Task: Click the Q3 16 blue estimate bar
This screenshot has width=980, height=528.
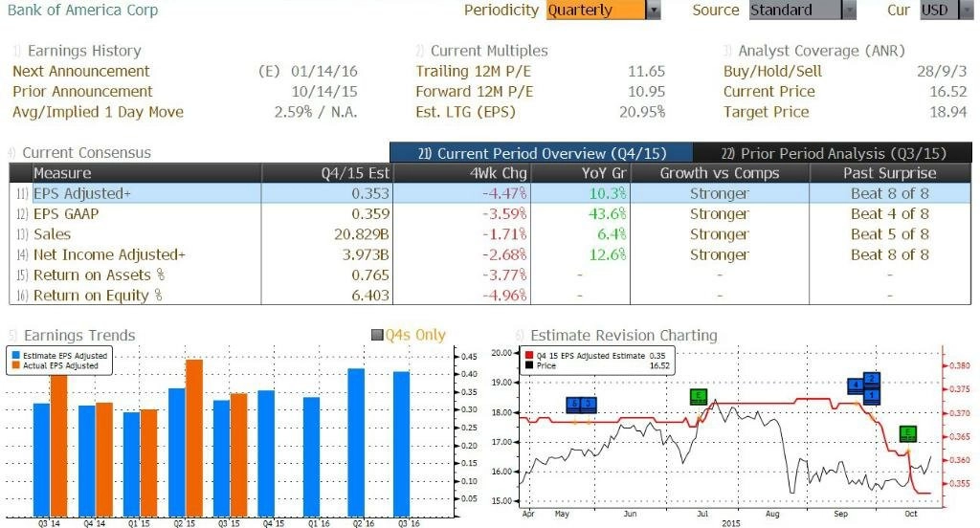Action: pyautogui.click(x=401, y=444)
